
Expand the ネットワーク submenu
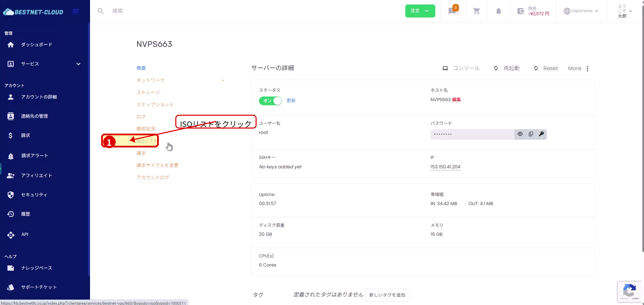click(223, 80)
